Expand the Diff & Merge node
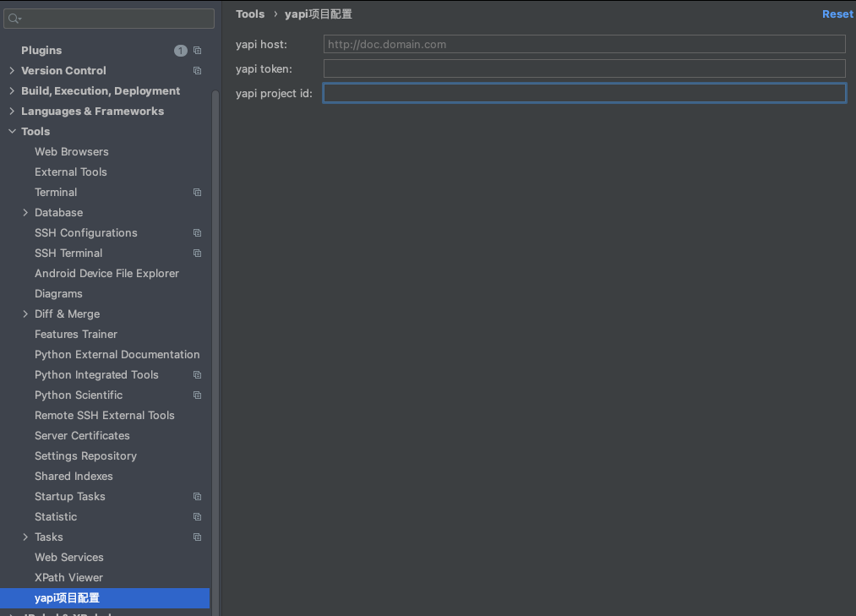856x616 pixels. (25, 314)
